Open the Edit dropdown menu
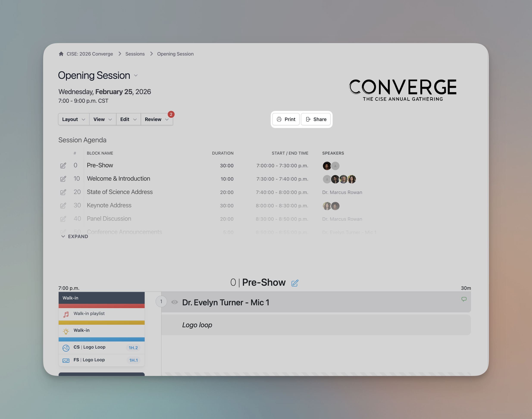Image resolution: width=532 pixels, height=419 pixels. click(128, 119)
